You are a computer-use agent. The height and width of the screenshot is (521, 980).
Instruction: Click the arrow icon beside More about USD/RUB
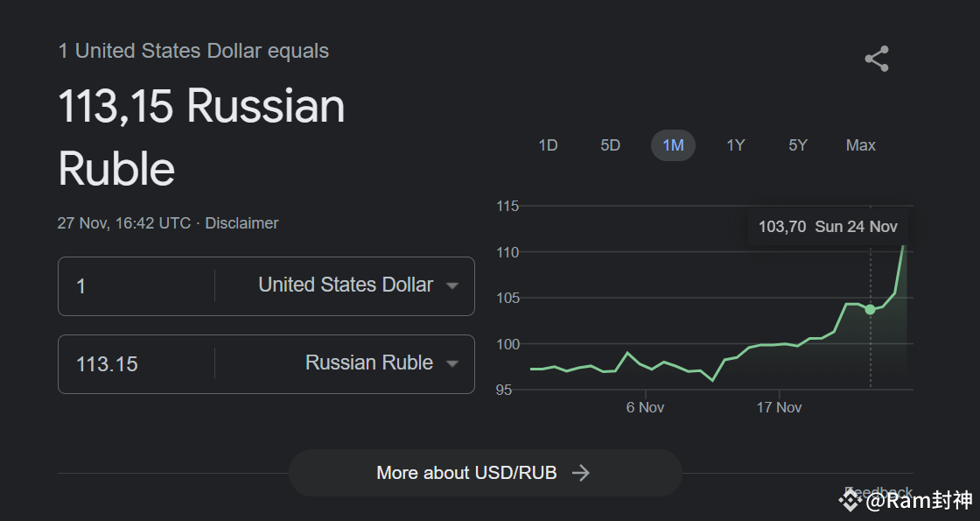coord(581,473)
